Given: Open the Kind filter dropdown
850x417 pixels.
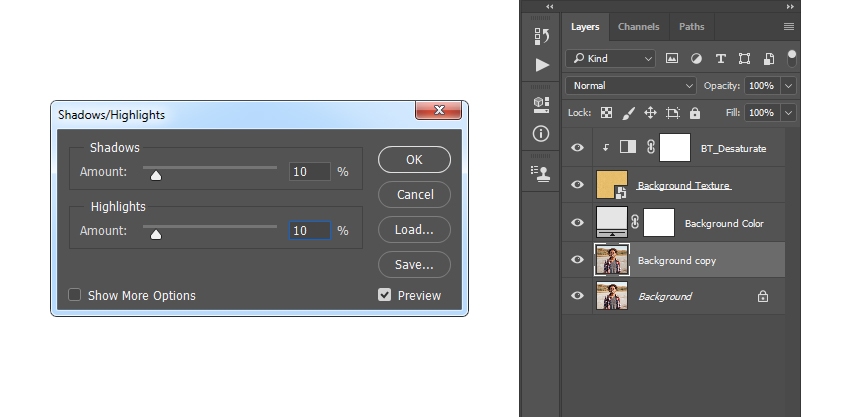Looking at the screenshot, I should click(x=610, y=59).
